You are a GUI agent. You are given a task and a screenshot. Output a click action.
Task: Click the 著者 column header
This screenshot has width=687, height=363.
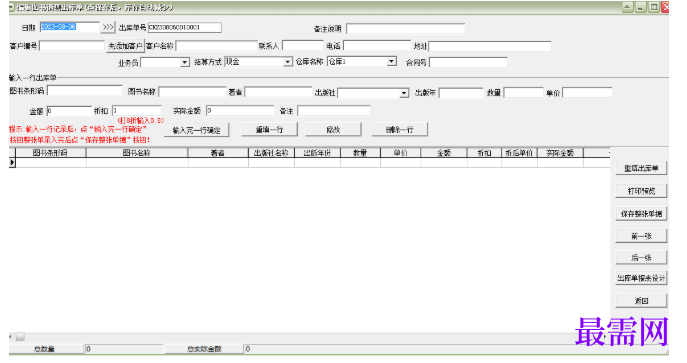[x=218, y=153]
